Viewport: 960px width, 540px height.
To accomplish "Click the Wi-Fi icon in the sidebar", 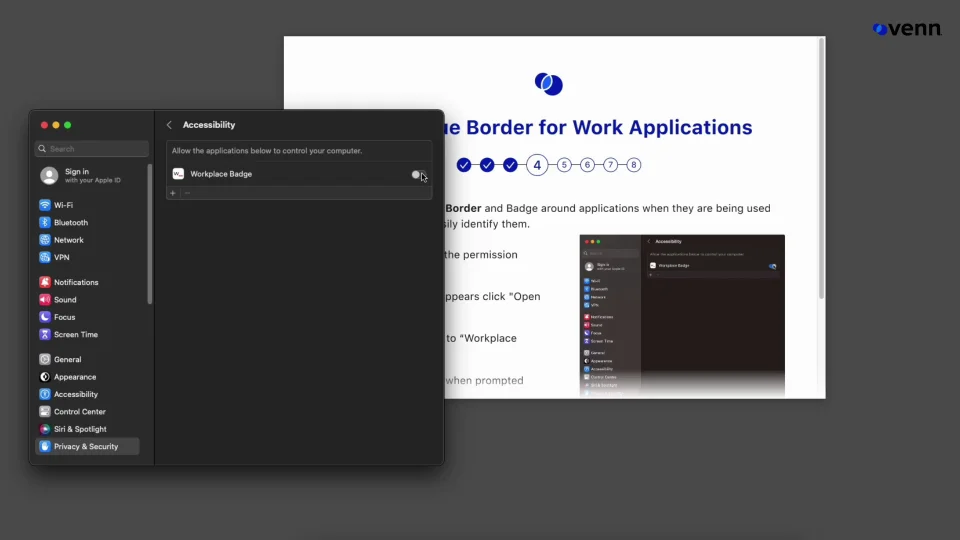I will pyautogui.click(x=45, y=205).
